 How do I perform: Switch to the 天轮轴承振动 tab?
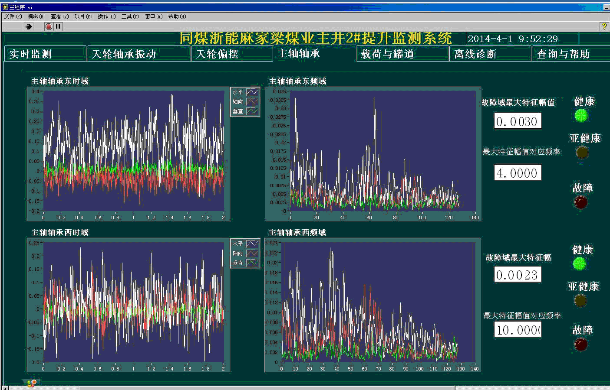138,54
